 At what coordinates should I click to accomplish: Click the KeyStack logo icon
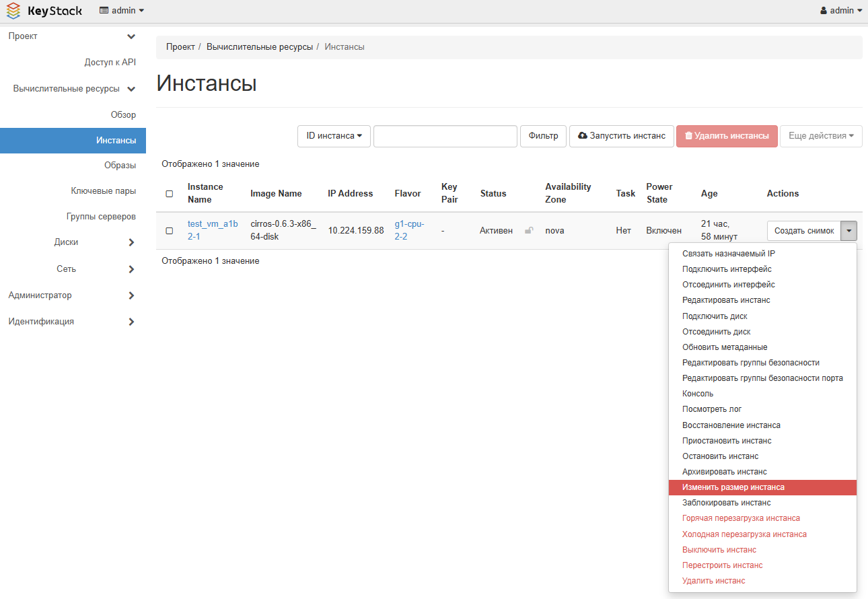(x=13, y=11)
